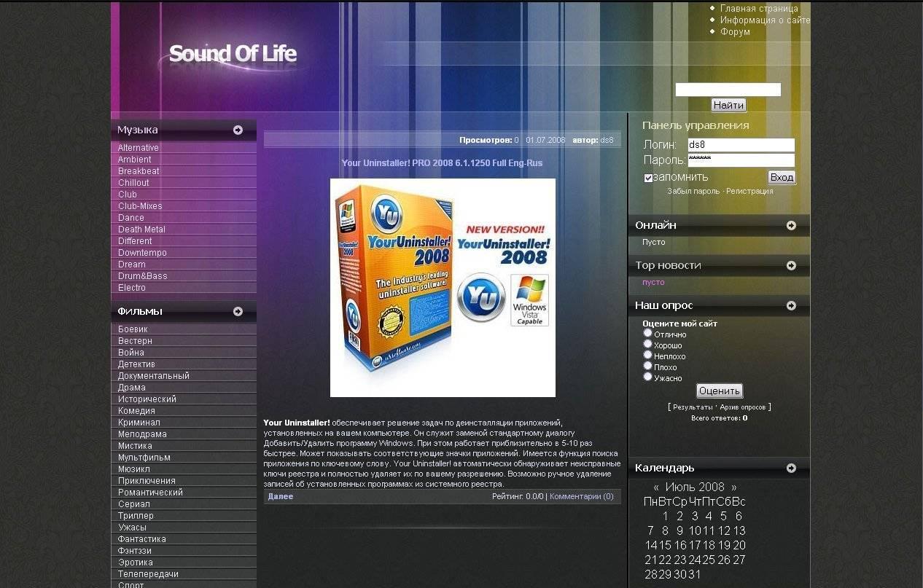This screenshot has width=923, height=588.
Task: Open the Chillout music category
Action: [x=133, y=183]
